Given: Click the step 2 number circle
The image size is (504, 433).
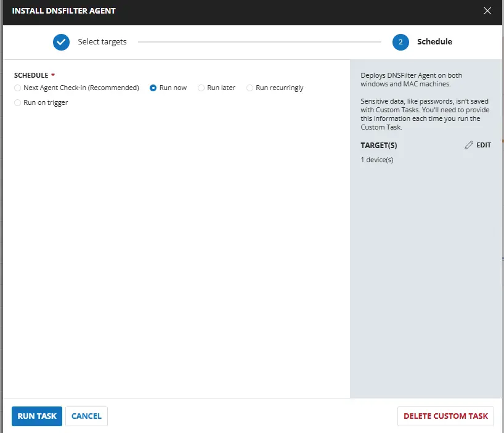Looking at the screenshot, I should pyautogui.click(x=400, y=42).
